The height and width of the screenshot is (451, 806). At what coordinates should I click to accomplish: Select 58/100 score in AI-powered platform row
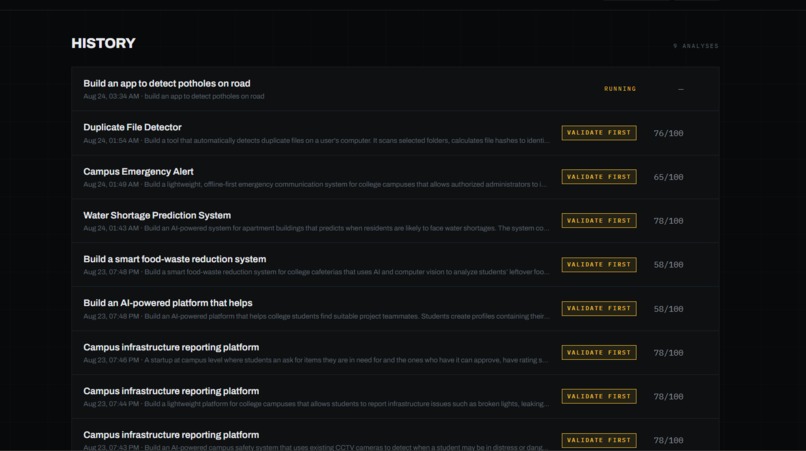point(668,309)
